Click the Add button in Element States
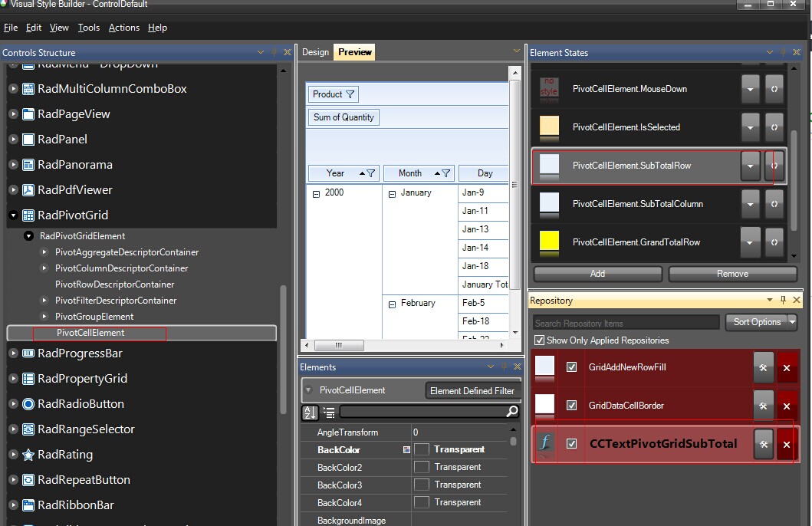Image resolution: width=812 pixels, height=526 pixels. coord(597,274)
